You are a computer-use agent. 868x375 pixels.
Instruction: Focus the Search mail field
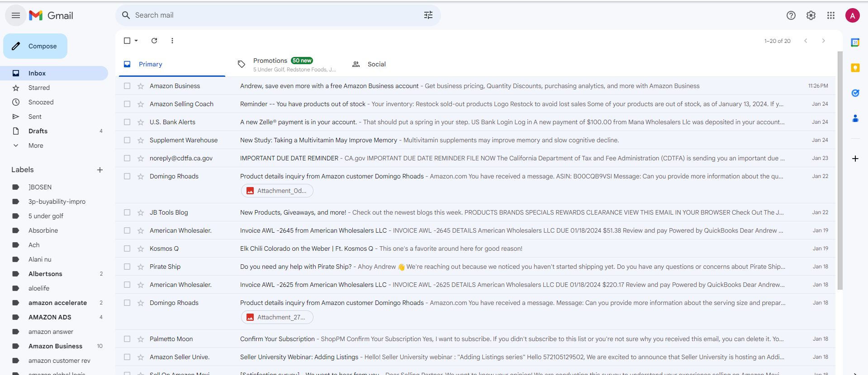(x=278, y=15)
